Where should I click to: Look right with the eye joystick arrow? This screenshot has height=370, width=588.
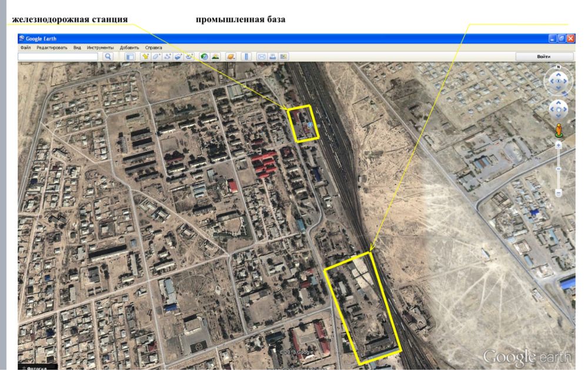pyautogui.click(x=565, y=81)
